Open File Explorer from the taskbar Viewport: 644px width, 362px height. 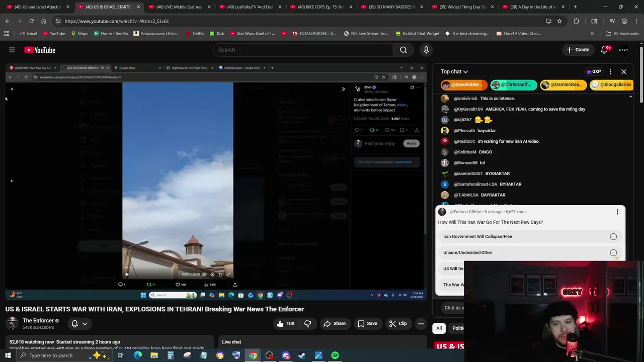point(154,355)
